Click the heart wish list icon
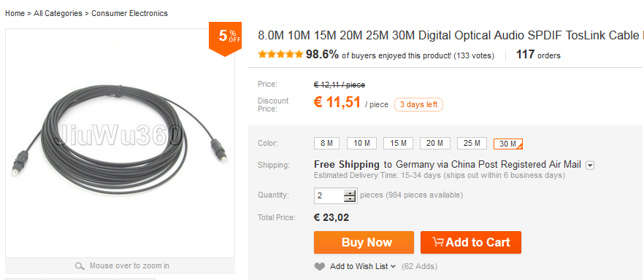Screen dimensions: 644x280 320,266
